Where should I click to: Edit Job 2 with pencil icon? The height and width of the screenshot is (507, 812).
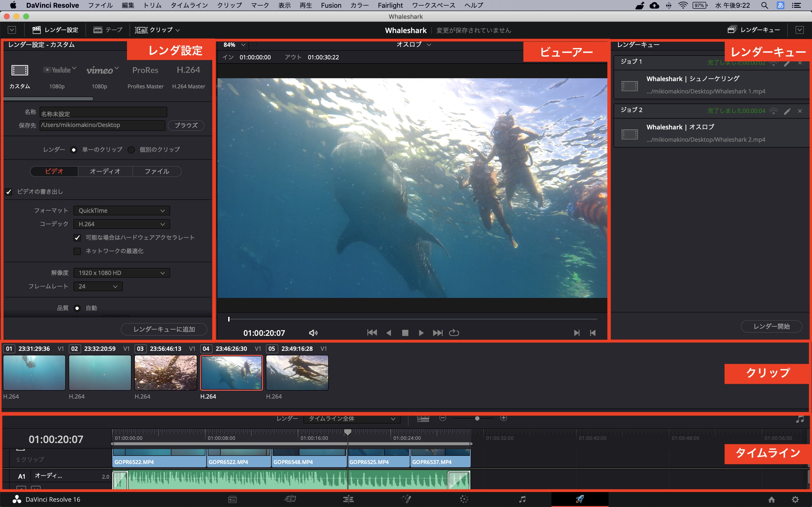tap(787, 111)
